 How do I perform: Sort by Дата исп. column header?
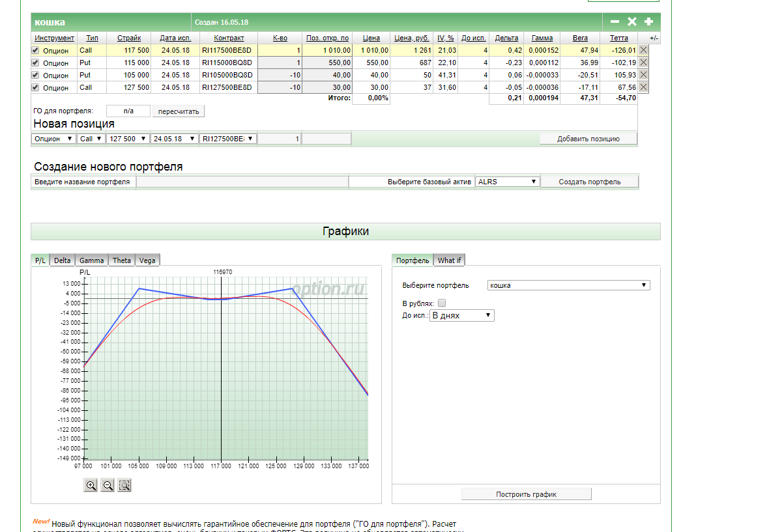tap(175, 38)
